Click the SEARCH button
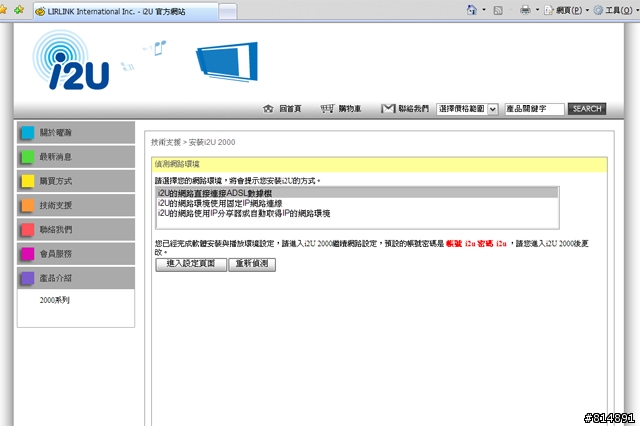 [587, 109]
